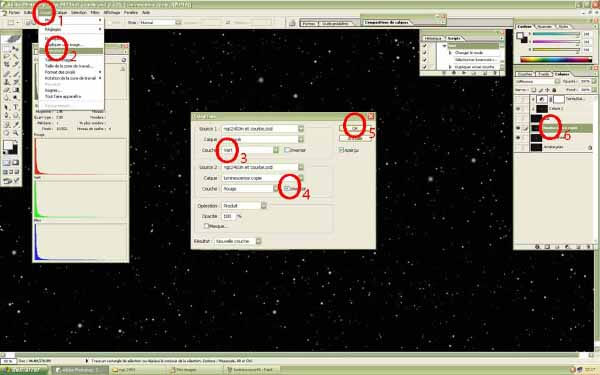Open Mes images taskbar button
The width and height of the screenshot is (600, 375).
(193, 370)
